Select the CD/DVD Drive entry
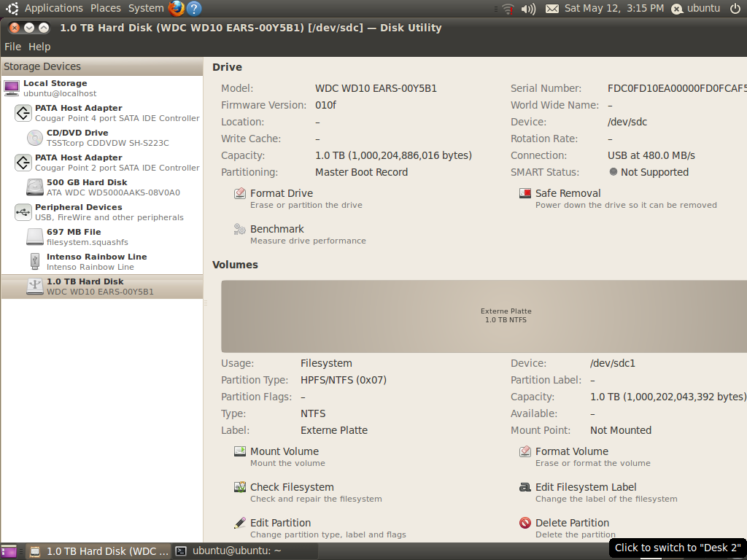The image size is (747, 560). (102, 138)
